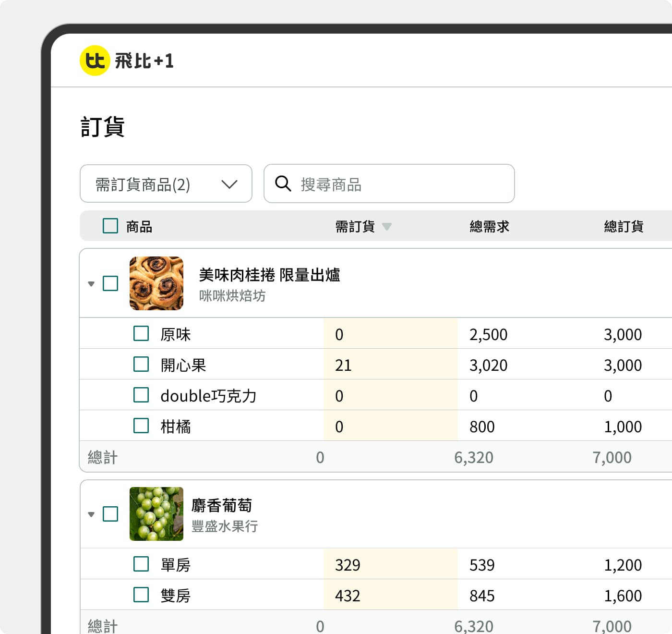Check the 麝香葡萄 product checkbox

click(110, 514)
